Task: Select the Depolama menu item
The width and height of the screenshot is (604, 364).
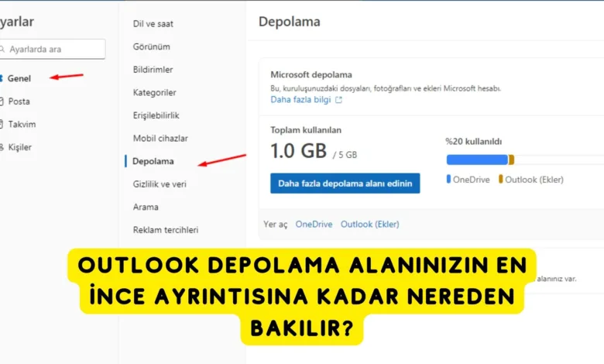Action: pos(153,161)
